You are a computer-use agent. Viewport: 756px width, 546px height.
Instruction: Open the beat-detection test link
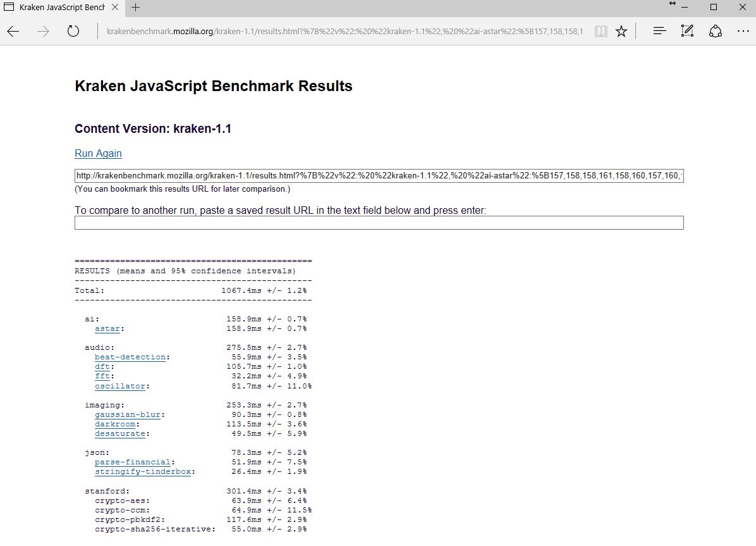coord(130,357)
